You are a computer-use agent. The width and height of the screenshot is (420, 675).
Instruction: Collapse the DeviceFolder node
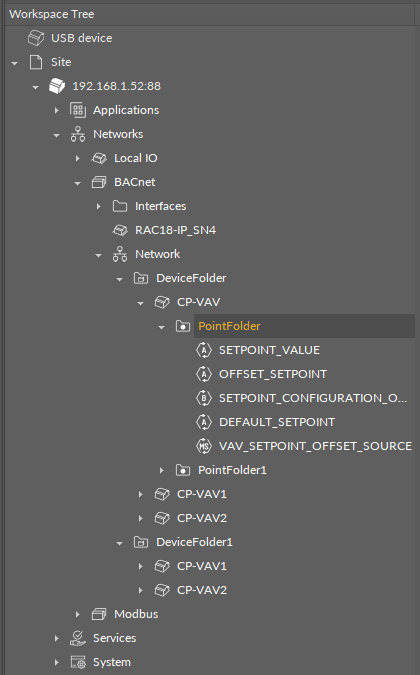tap(120, 279)
